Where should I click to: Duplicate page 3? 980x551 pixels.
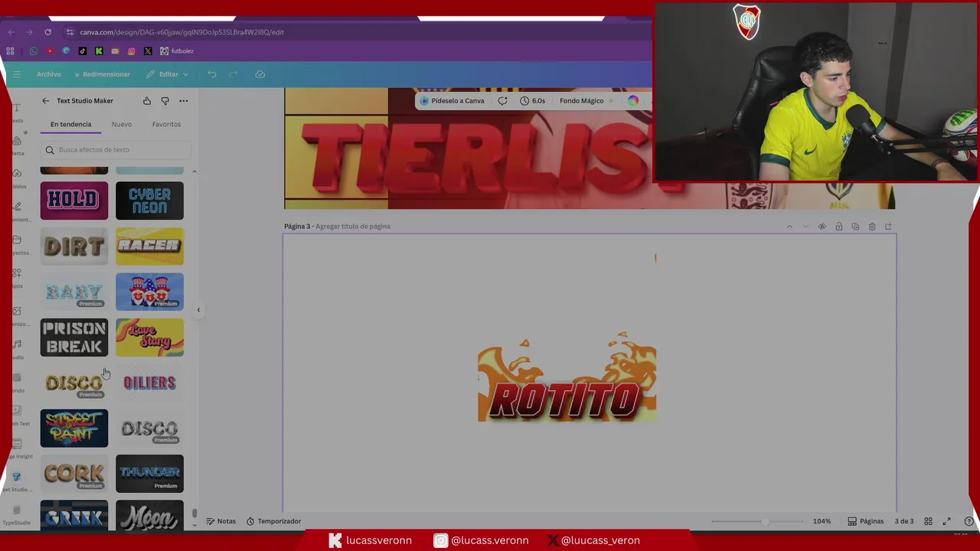click(x=855, y=227)
